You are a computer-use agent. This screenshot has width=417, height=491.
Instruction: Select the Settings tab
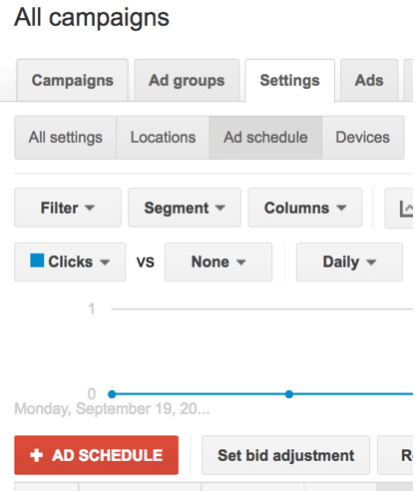(x=290, y=80)
